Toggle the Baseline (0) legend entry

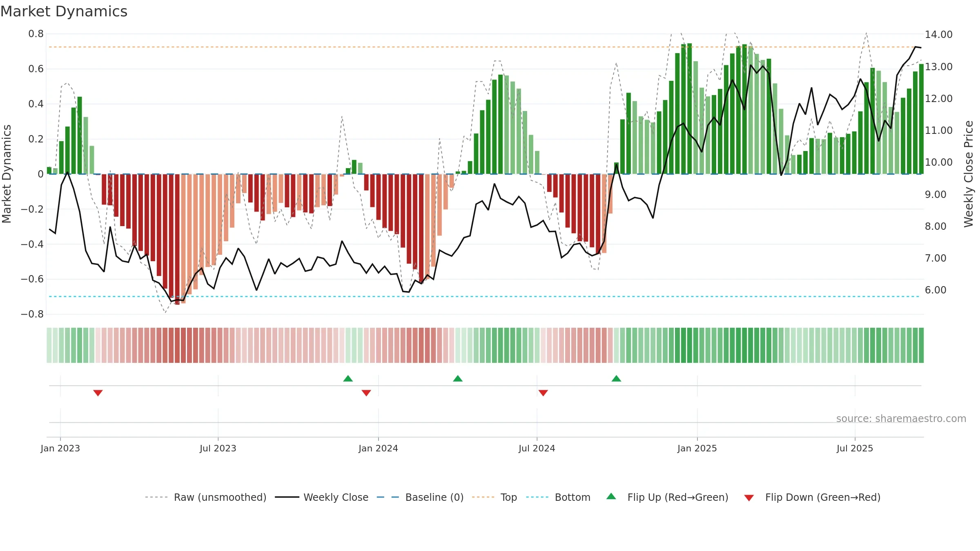click(x=420, y=497)
